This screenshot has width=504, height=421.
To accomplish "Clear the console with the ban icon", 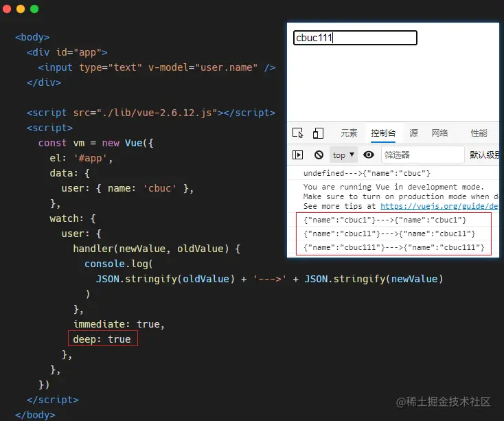I will [x=319, y=155].
